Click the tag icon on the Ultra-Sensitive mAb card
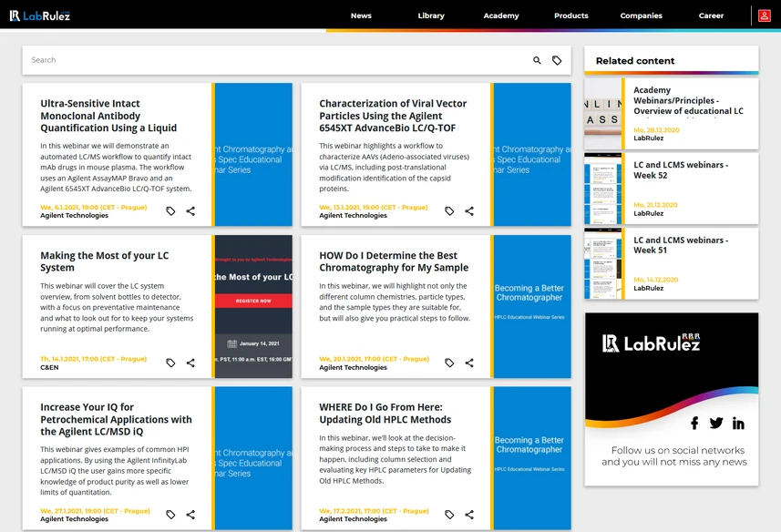Viewport: 781px width, 532px height. click(x=170, y=210)
